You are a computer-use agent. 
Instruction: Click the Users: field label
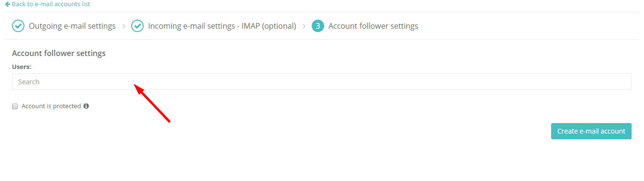tap(22, 67)
